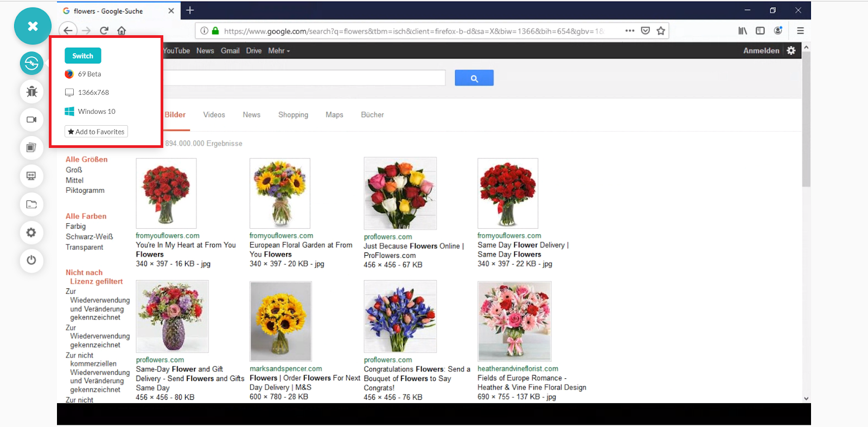This screenshot has width=868, height=427.
Task: Toggle Add to Favorites
Action: (96, 132)
